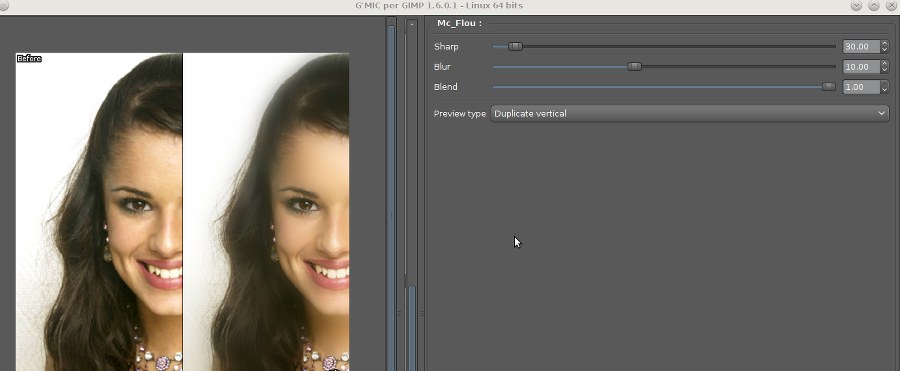The height and width of the screenshot is (371, 900).
Task: Increase Blend value with up arrow
Action: click(885, 84)
